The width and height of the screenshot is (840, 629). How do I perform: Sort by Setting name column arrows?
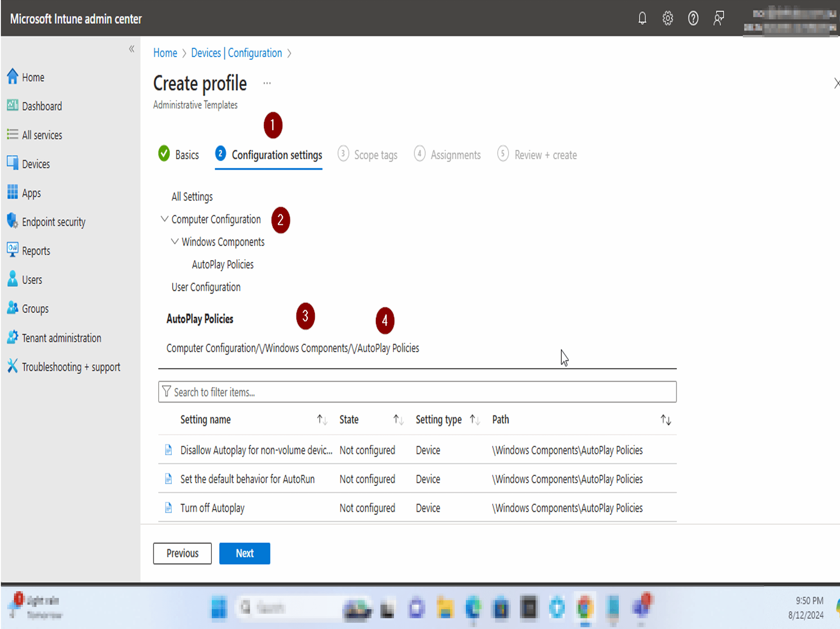point(322,420)
